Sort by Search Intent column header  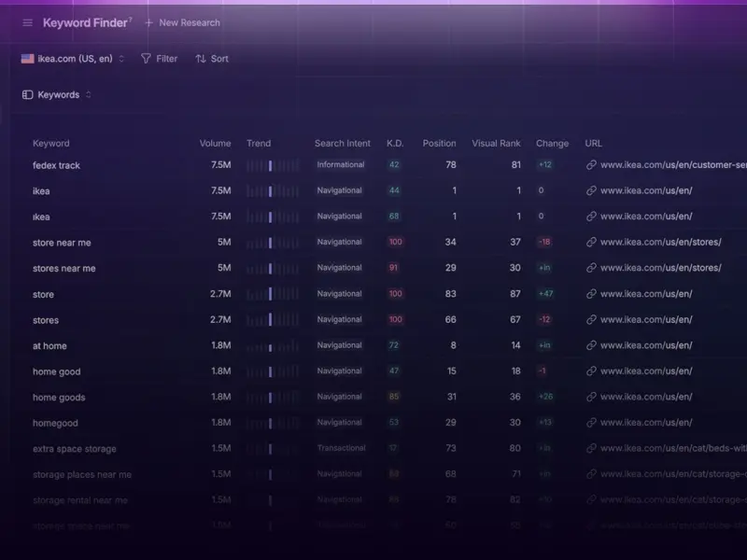(x=343, y=144)
